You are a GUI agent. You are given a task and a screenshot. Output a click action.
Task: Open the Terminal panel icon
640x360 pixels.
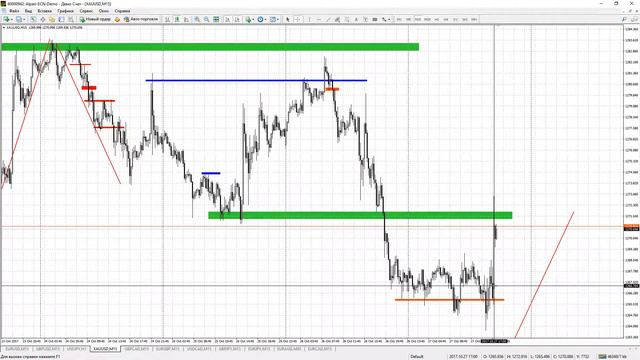point(61,19)
